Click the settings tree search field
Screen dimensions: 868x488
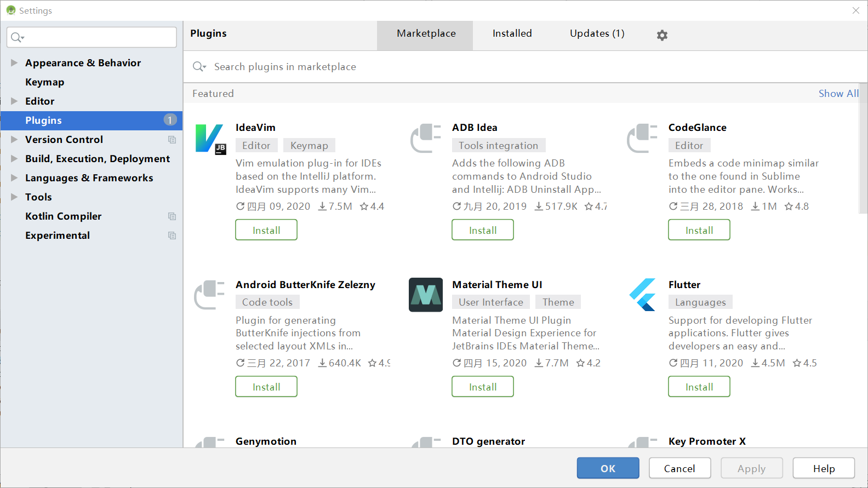pos(92,37)
